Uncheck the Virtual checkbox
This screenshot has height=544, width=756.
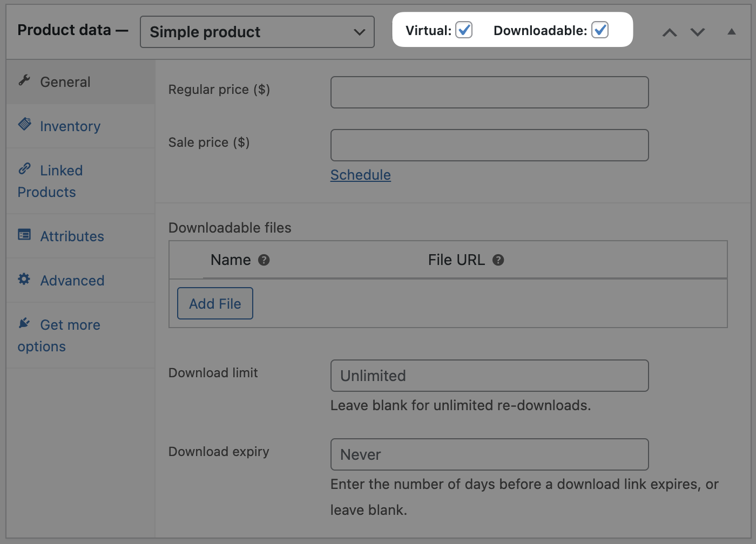point(464,30)
